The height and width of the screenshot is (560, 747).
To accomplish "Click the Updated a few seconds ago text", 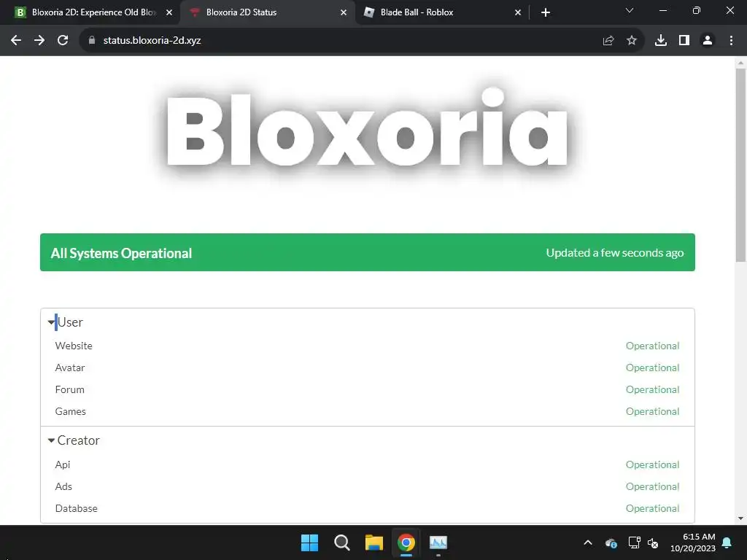I will click(614, 253).
